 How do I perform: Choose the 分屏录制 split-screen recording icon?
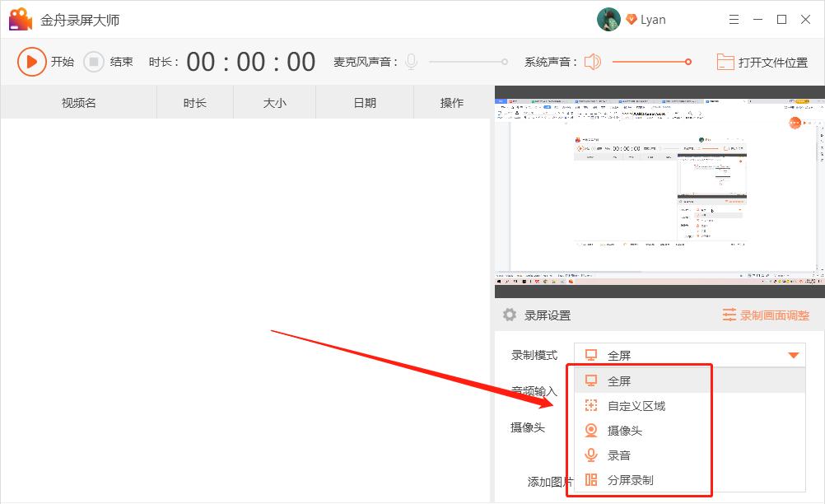pos(591,479)
